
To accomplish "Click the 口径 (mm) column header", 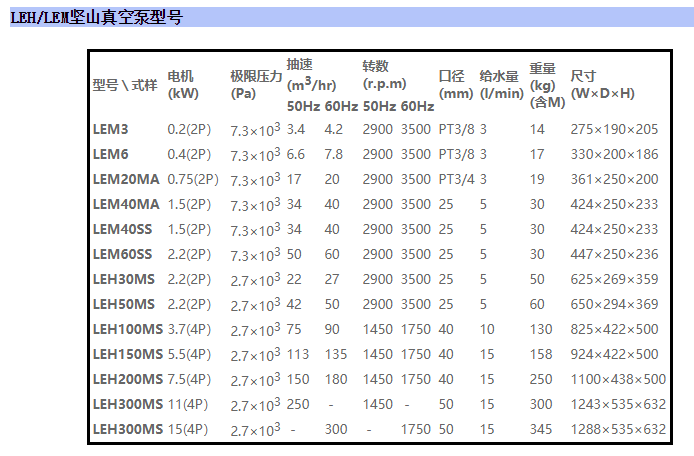I will coord(455,85).
